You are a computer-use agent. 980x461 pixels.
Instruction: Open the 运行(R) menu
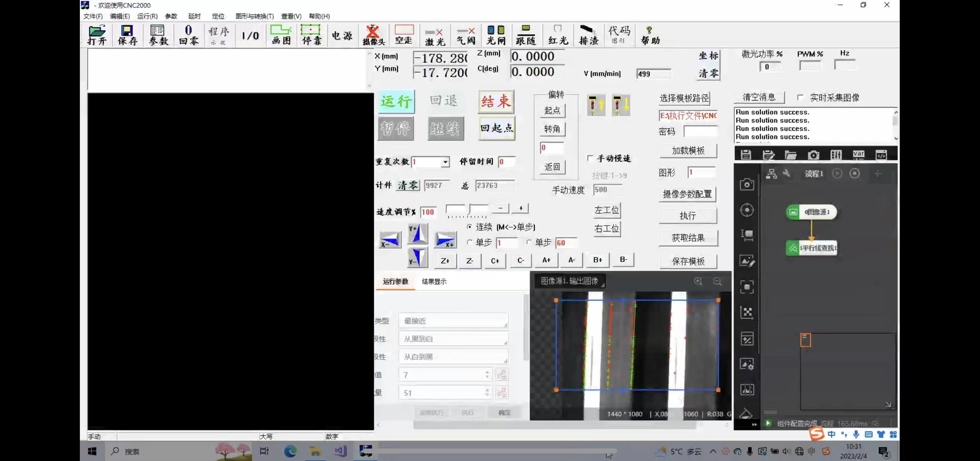point(147,16)
